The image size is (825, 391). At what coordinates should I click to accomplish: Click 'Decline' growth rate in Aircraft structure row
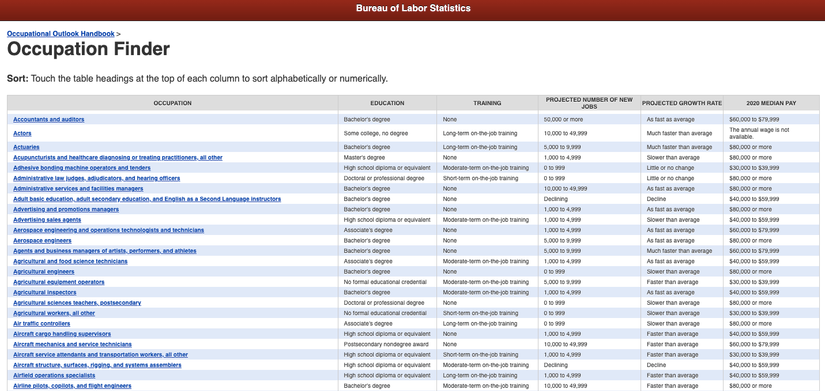point(656,365)
